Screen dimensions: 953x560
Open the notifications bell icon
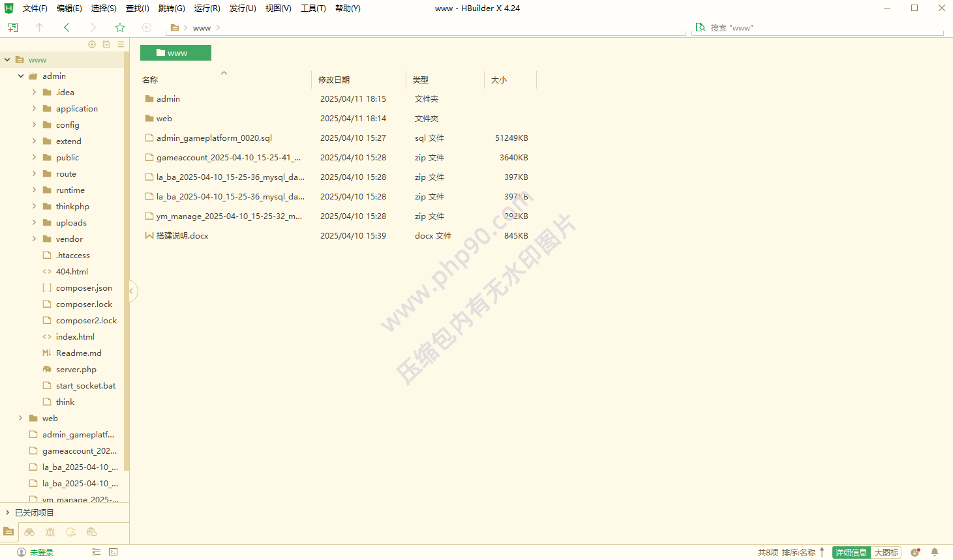coord(935,552)
